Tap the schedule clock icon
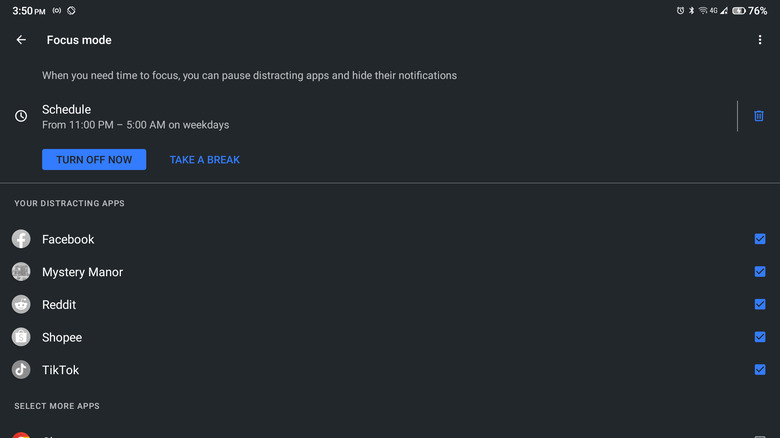780x438 pixels. pyautogui.click(x=21, y=116)
